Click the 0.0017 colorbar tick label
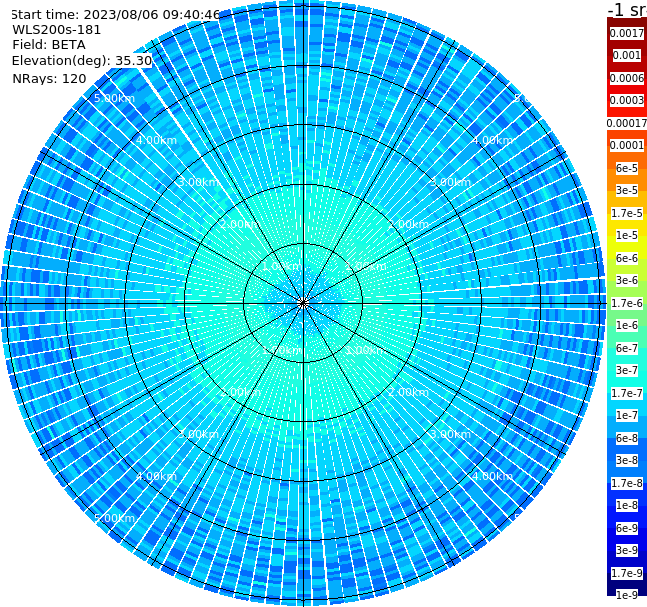 click(x=627, y=33)
